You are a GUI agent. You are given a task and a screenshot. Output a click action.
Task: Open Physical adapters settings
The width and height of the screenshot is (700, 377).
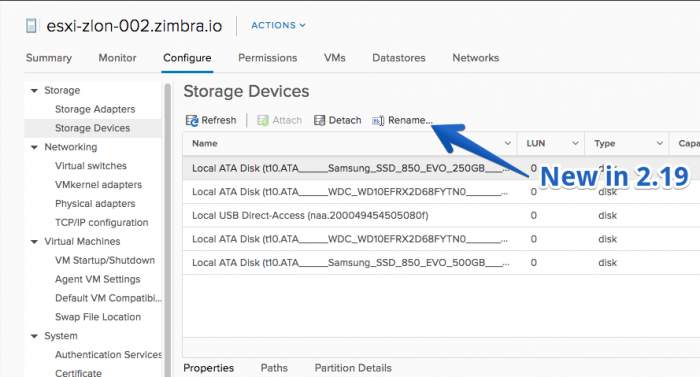[95, 204]
